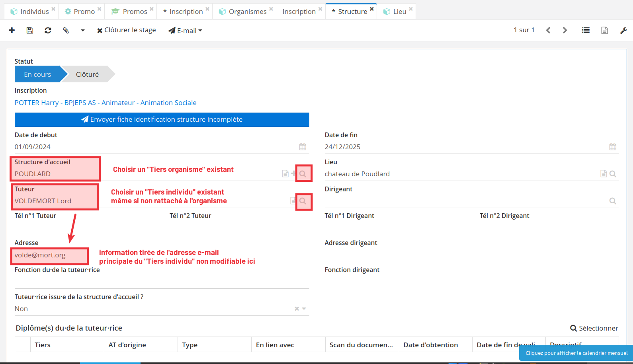Set status to En cours
The image size is (633, 364).
37,74
